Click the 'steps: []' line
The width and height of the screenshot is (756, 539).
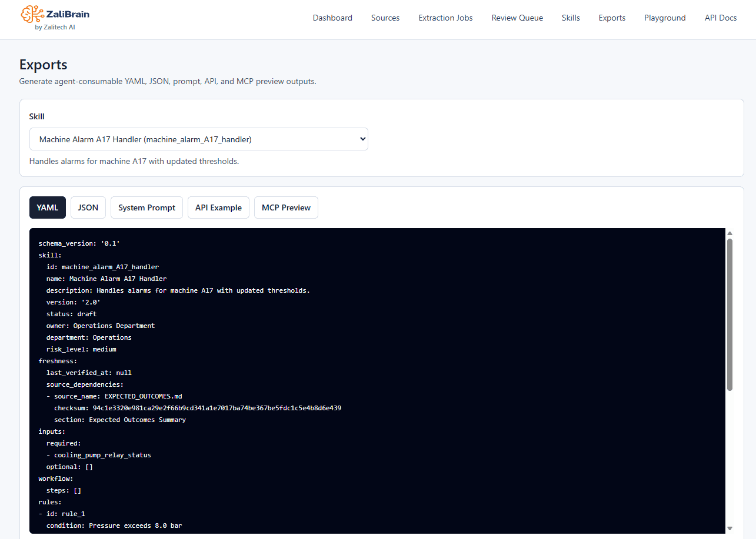point(64,490)
